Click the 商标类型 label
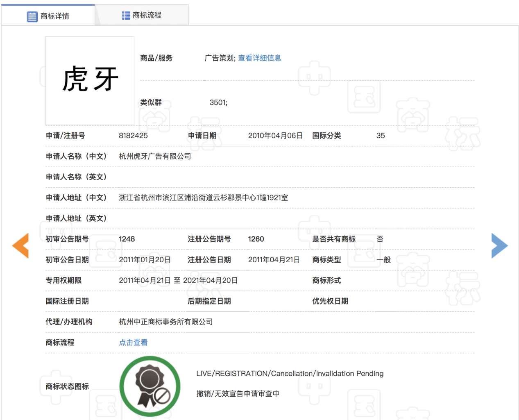This screenshot has width=519, height=420. tap(326, 260)
